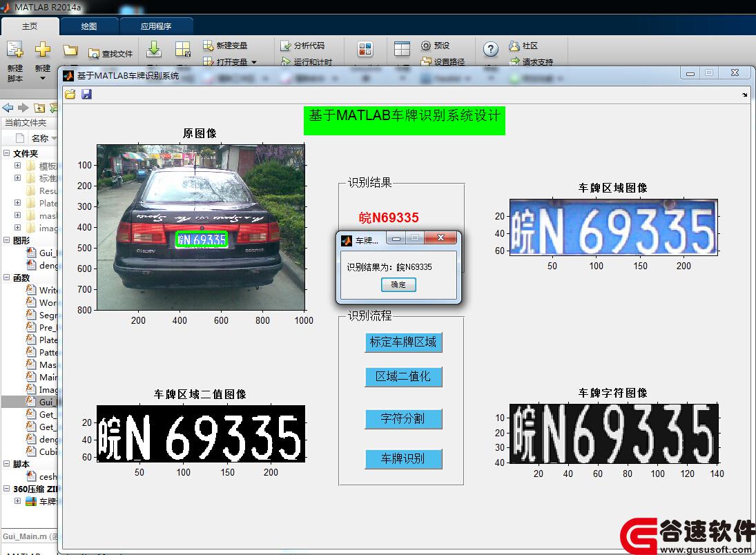Click the open folder icon beside 查找文件
This screenshot has width=756, height=555.
pyautogui.click(x=70, y=50)
